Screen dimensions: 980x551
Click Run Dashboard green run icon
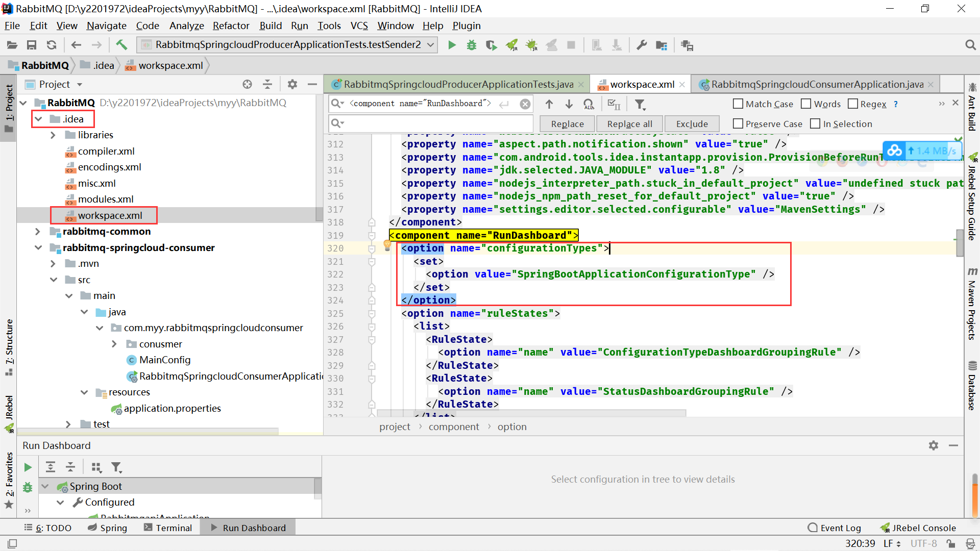click(x=28, y=467)
